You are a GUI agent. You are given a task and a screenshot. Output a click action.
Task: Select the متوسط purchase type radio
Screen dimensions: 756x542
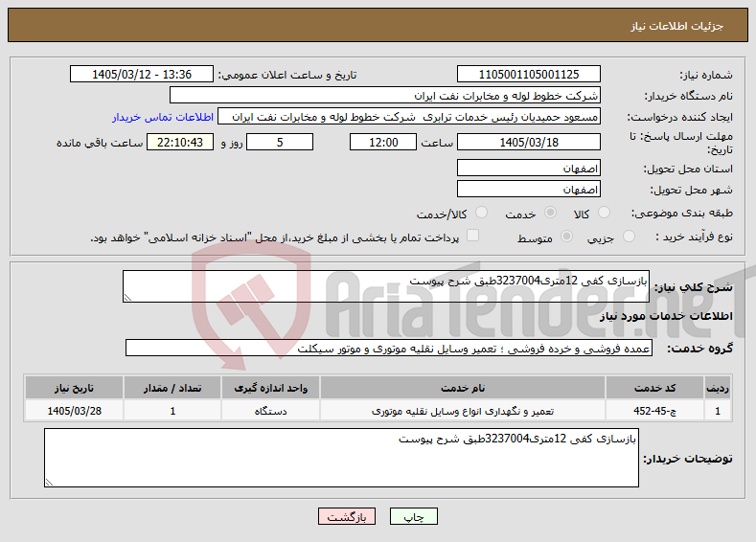pyautogui.click(x=567, y=237)
